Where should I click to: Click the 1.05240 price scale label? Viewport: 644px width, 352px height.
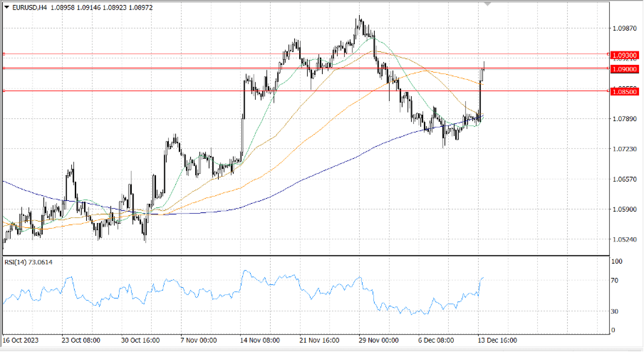coord(624,239)
